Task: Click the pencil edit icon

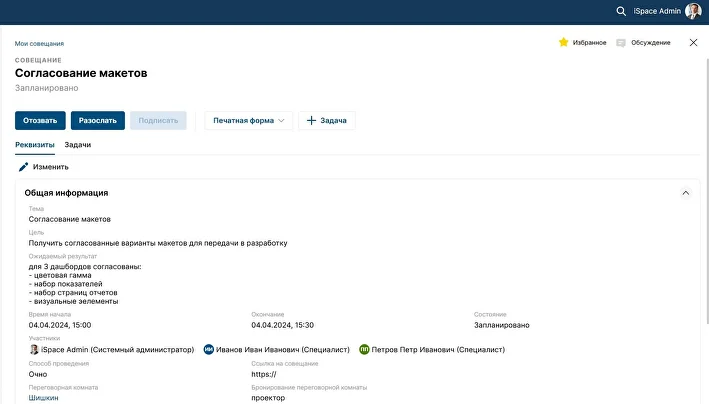Action: pyautogui.click(x=24, y=167)
